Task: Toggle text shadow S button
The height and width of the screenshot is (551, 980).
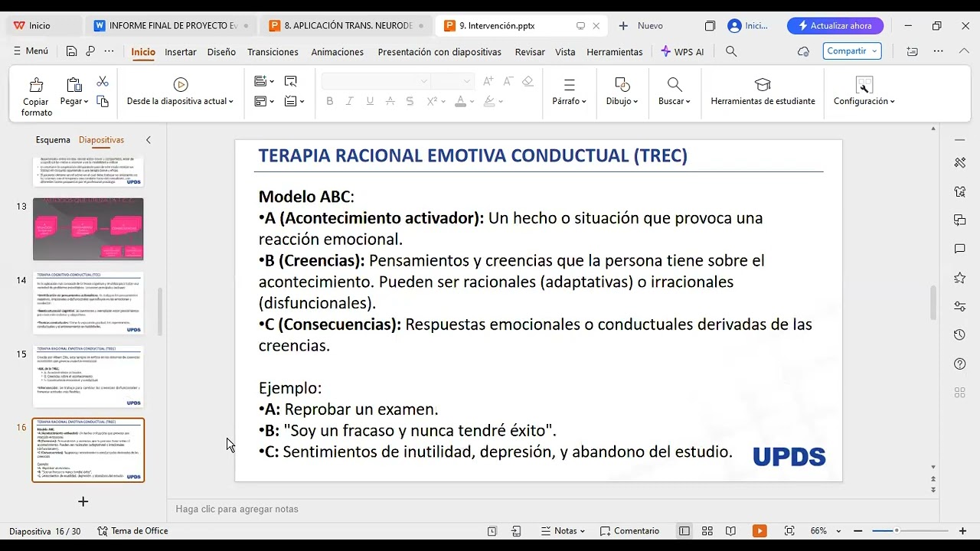Action: click(x=410, y=101)
